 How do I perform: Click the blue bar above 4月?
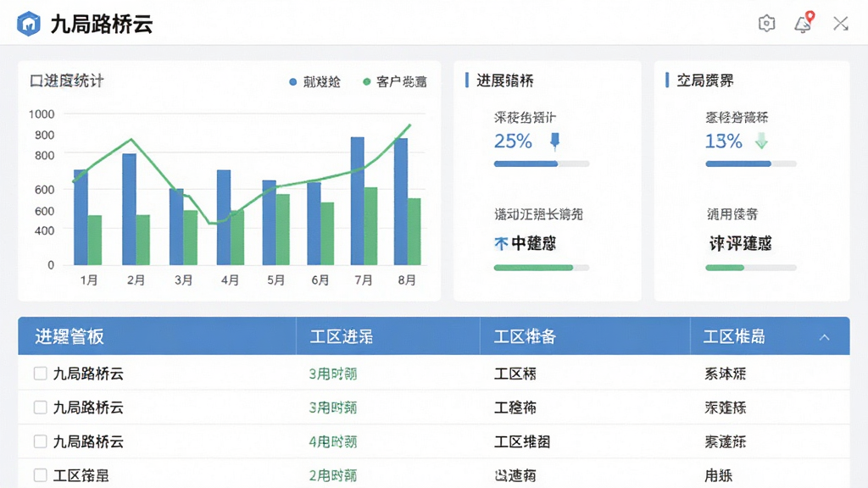[224, 218]
